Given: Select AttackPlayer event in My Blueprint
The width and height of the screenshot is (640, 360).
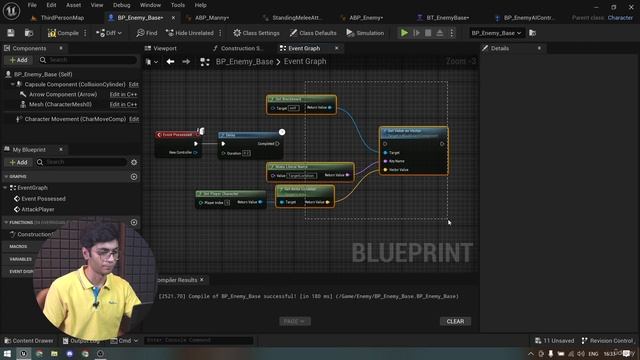Looking at the screenshot, I should tap(38, 209).
